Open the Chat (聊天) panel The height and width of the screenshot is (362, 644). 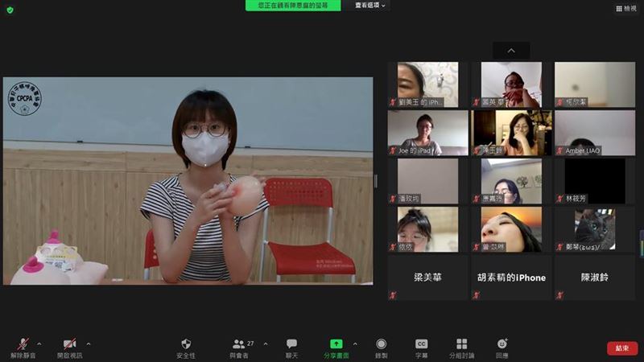[x=291, y=348]
